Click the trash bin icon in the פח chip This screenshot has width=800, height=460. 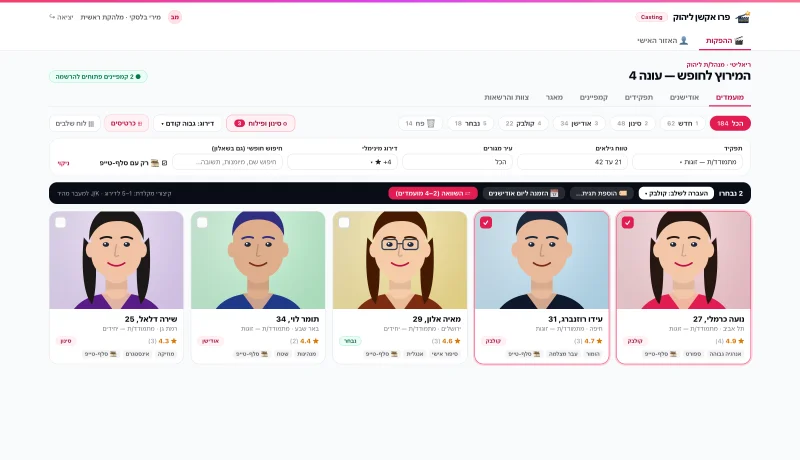tap(431, 123)
